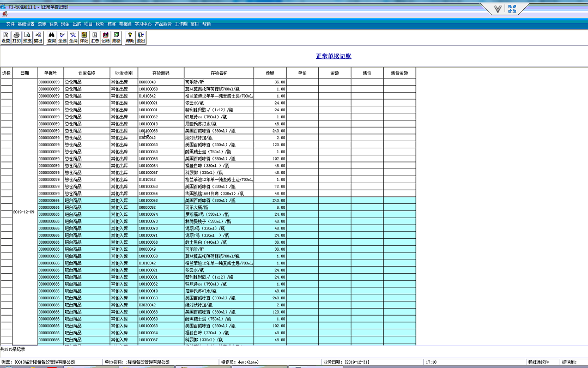The height and width of the screenshot is (368, 588).
Task: Tick 选择 cell for 教士黑白 (440ml) row
Action: (7, 242)
